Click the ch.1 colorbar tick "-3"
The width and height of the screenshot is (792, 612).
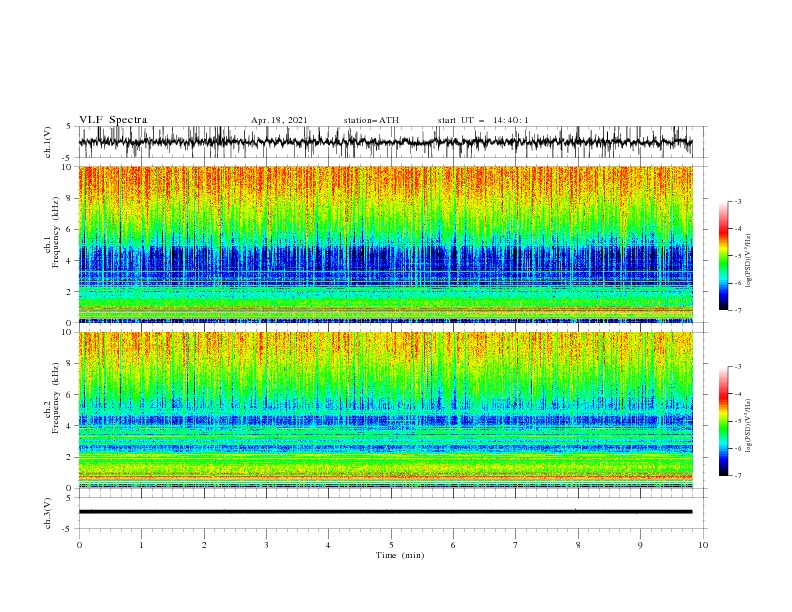coord(737,201)
